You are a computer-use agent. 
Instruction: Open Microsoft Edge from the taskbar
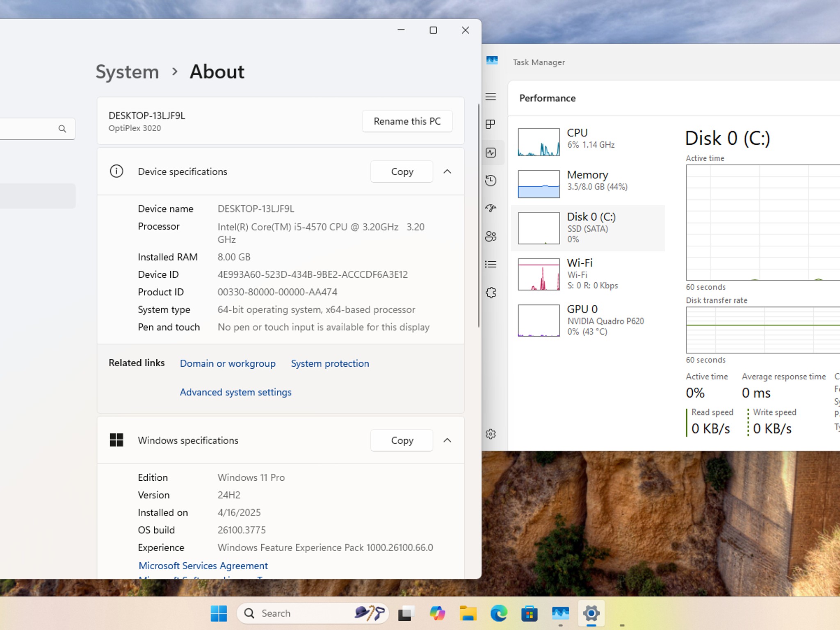point(499,614)
